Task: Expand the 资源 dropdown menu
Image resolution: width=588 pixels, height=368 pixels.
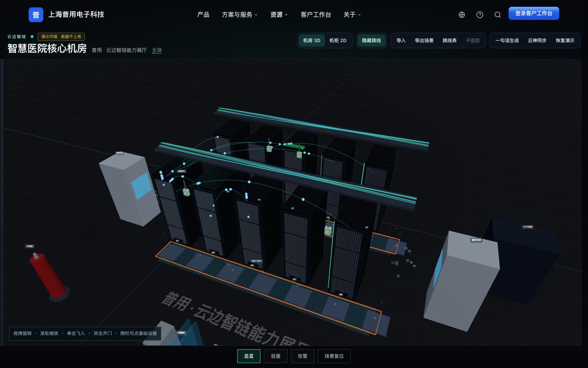Action: point(279,15)
